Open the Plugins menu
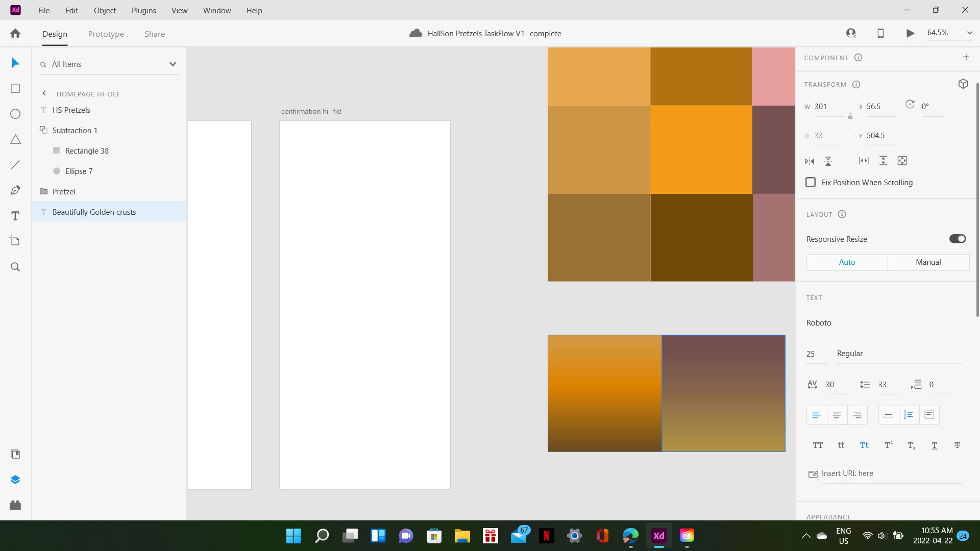This screenshot has height=551, width=980. pyautogui.click(x=143, y=10)
